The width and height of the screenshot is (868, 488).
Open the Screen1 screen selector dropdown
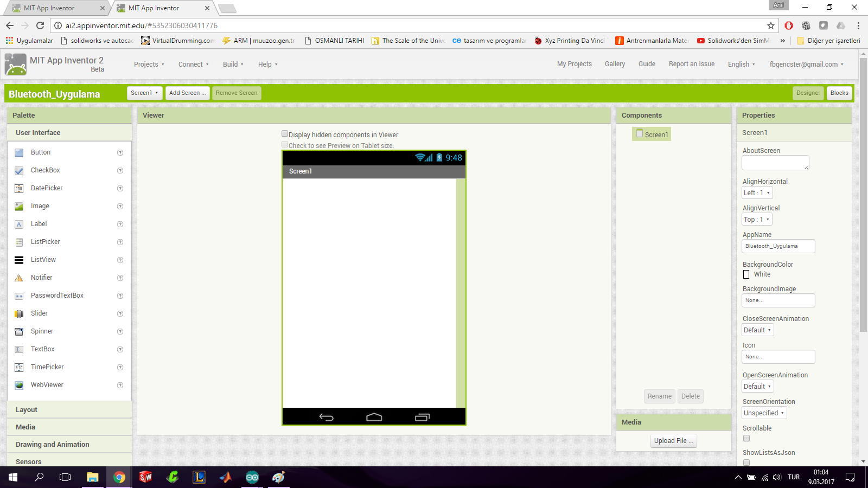click(144, 93)
